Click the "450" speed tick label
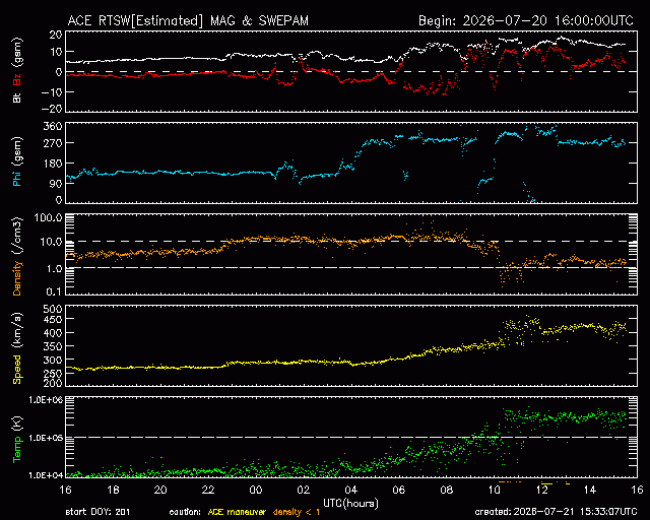Viewport: 650px width, 520px height. pos(53,320)
